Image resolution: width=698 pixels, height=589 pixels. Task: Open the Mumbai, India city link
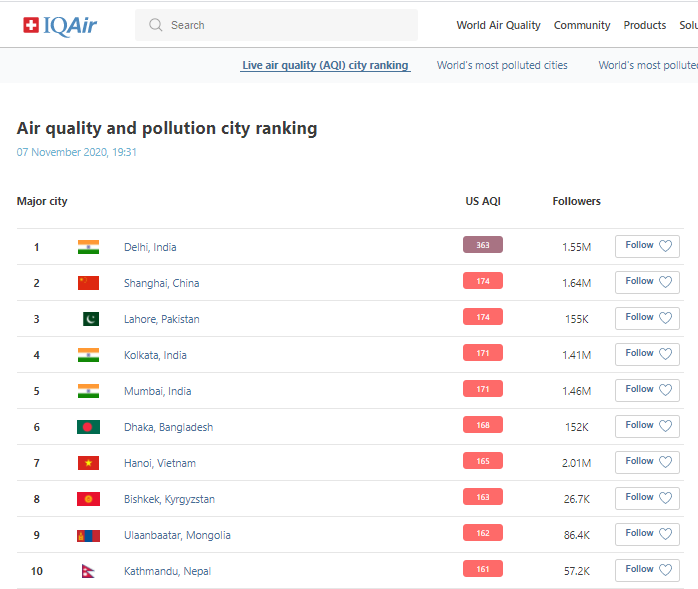pyautogui.click(x=157, y=391)
